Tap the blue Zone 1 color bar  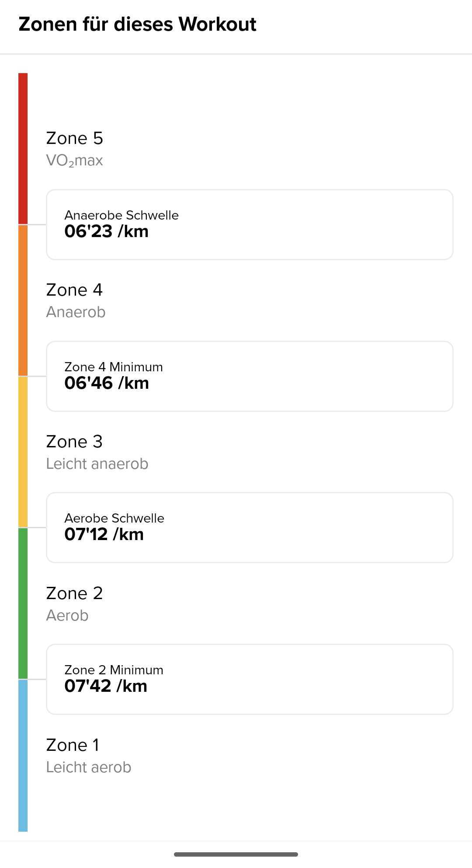coord(23,755)
